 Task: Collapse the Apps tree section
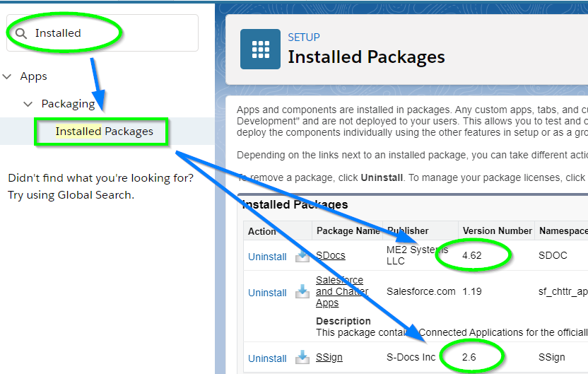point(7,76)
